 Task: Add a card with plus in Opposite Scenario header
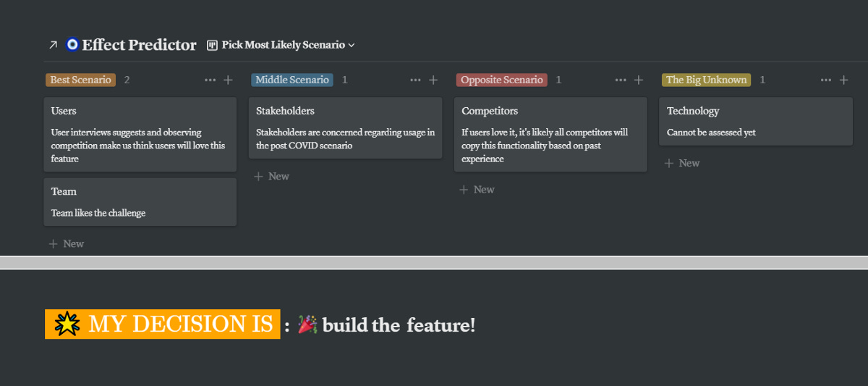pos(639,80)
